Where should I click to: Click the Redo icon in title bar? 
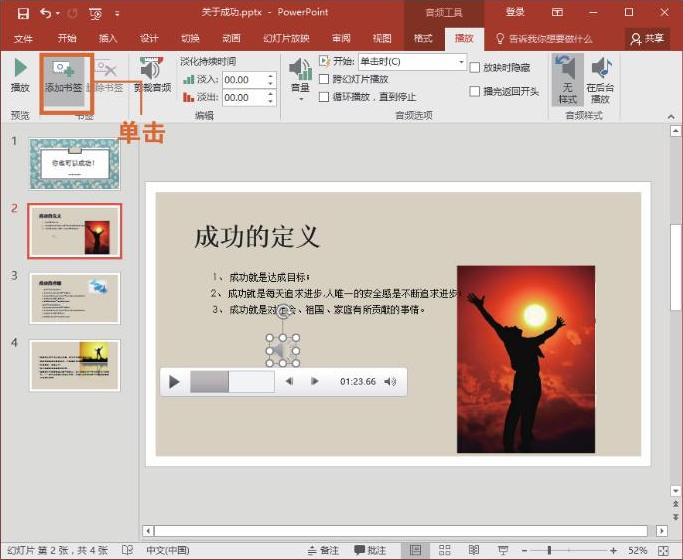(x=73, y=13)
